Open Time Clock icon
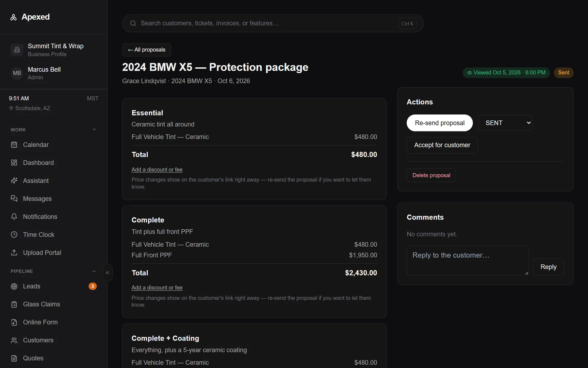Viewport: 588px width, 368px height. tap(14, 235)
